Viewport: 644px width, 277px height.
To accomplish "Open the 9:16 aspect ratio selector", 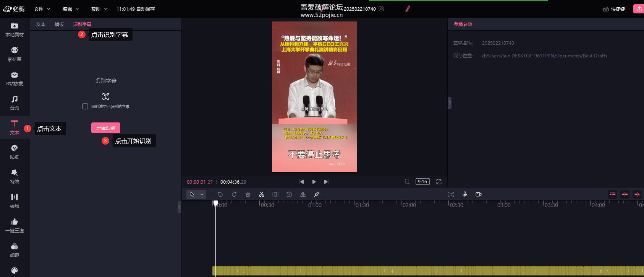I will 422,182.
